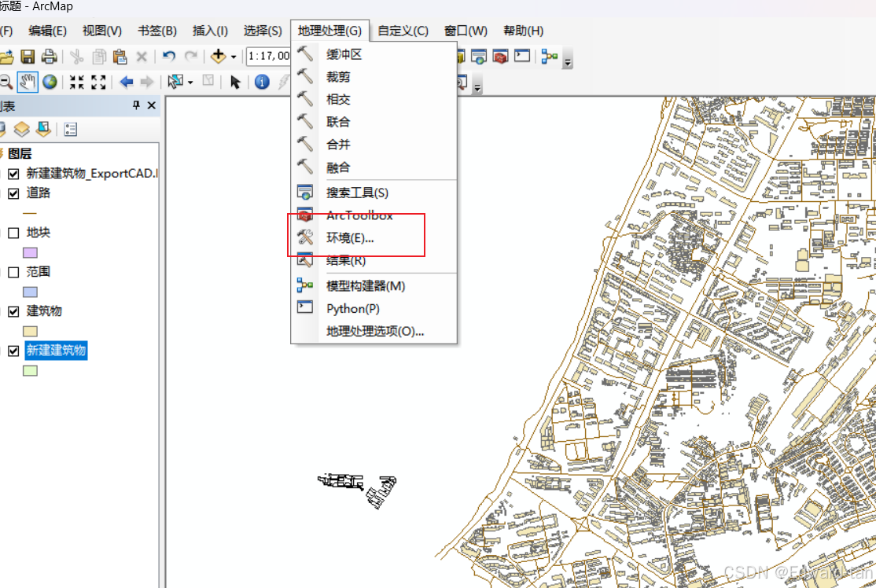The height and width of the screenshot is (588, 876).
Task: Choose 相交 from geoprocessing menu
Action: click(x=374, y=99)
